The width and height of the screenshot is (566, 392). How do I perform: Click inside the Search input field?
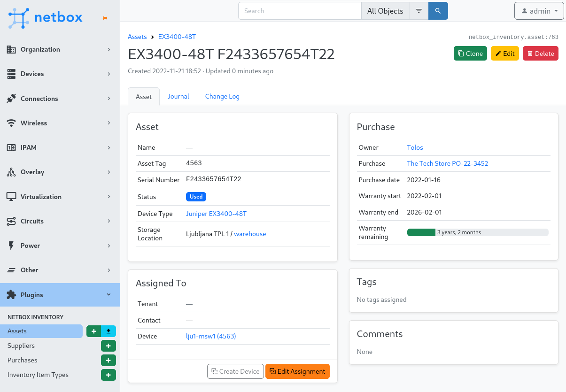point(299,10)
